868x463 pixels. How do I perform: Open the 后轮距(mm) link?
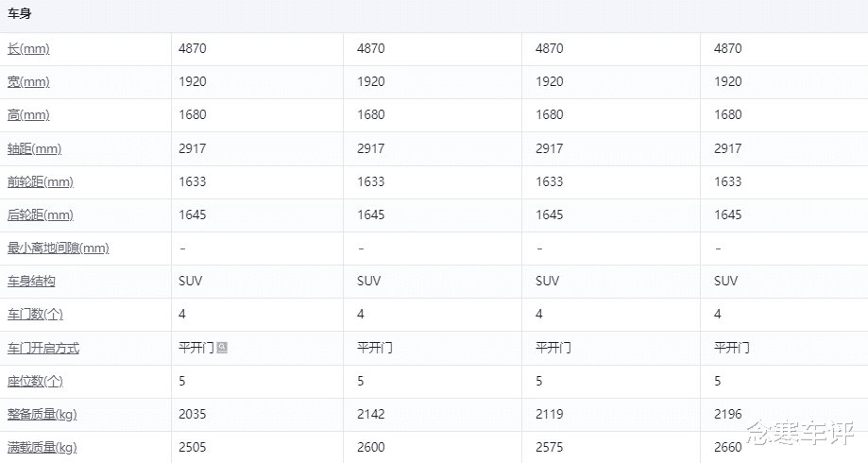[x=40, y=215]
